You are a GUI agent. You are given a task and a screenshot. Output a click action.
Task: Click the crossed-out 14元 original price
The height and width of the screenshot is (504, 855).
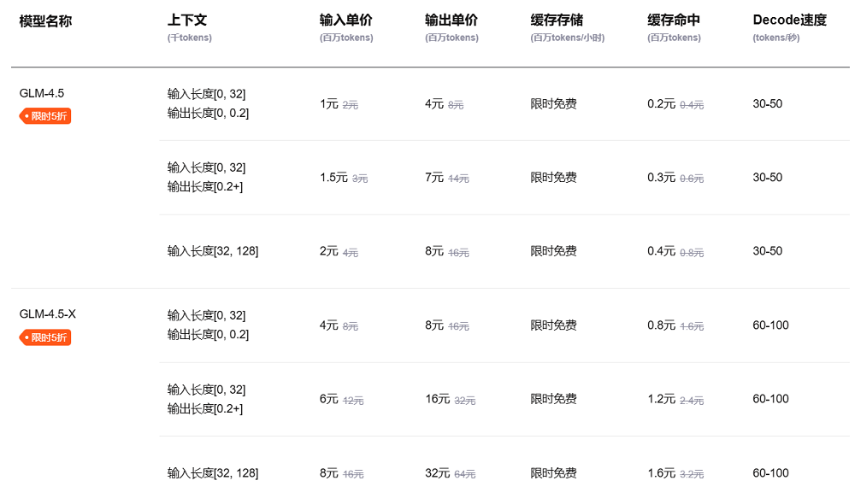click(x=458, y=179)
